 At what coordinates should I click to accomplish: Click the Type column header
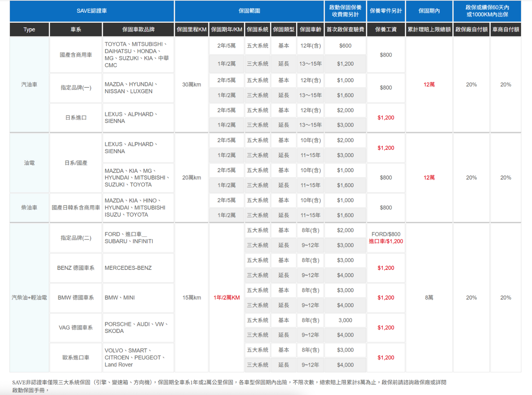point(29,29)
